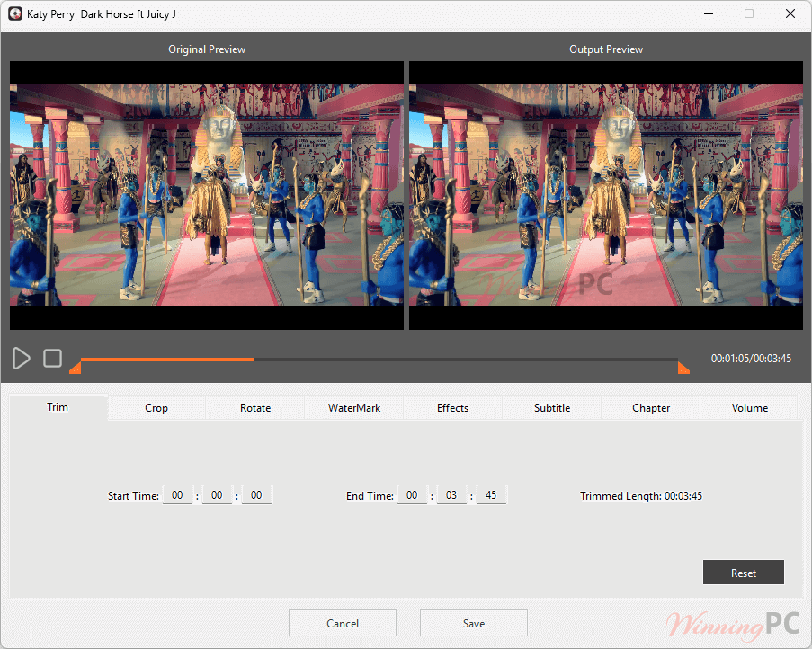
Task: Switch to the Subtitle tab
Action: click(x=552, y=408)
